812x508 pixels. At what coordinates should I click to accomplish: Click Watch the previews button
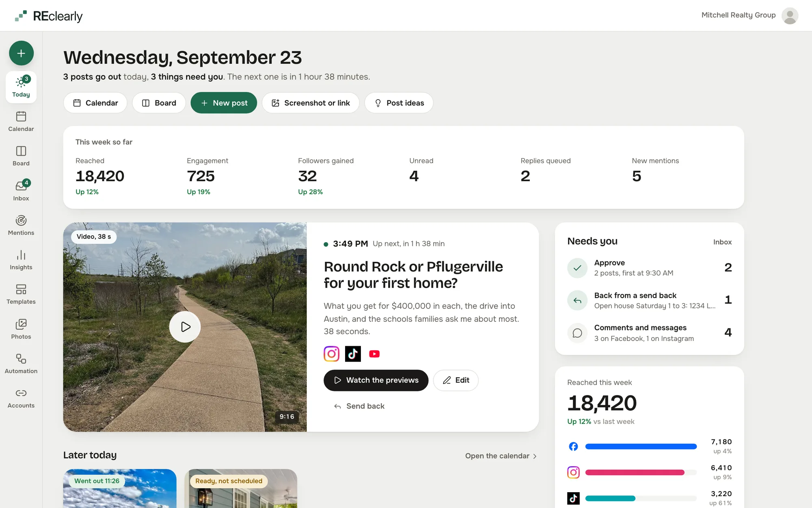tap(376, 380)
